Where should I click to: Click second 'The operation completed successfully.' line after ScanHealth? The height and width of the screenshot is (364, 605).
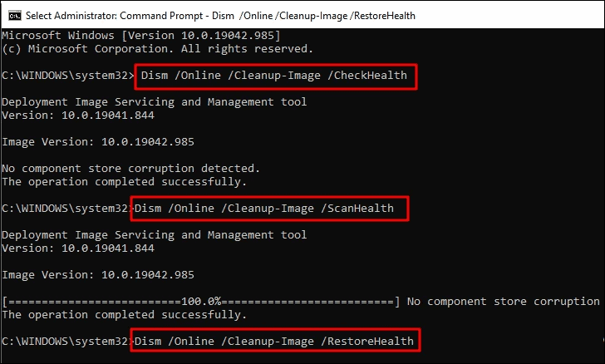(x=125, y=315)
